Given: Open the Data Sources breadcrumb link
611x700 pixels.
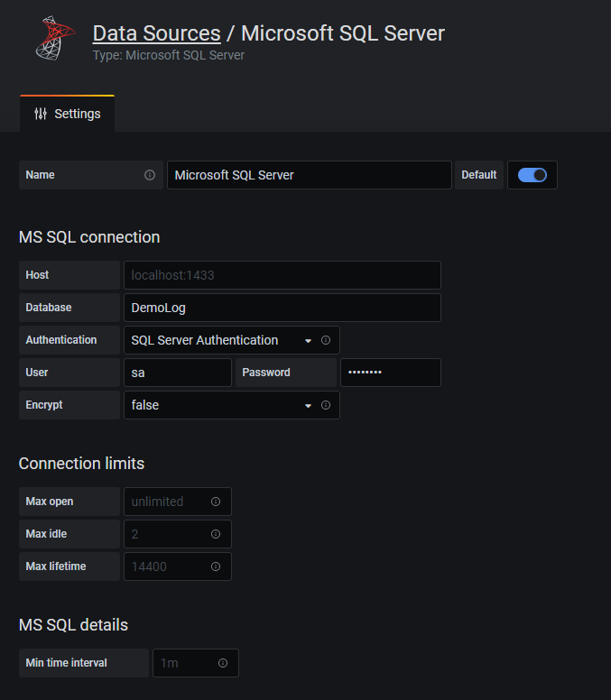Looking at the screenshot, I should pos(156,33).
